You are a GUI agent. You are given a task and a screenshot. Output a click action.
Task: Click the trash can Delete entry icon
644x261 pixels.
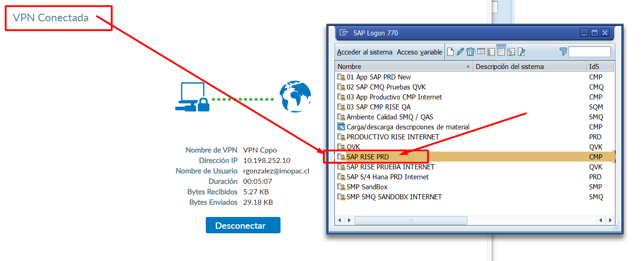pyautogui.click(x=470, y=52)
